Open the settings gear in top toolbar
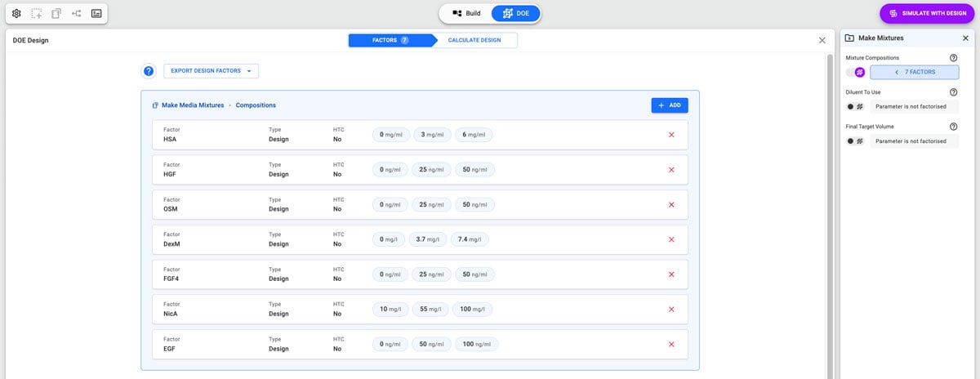980x379 pixels. coord(16,14)
